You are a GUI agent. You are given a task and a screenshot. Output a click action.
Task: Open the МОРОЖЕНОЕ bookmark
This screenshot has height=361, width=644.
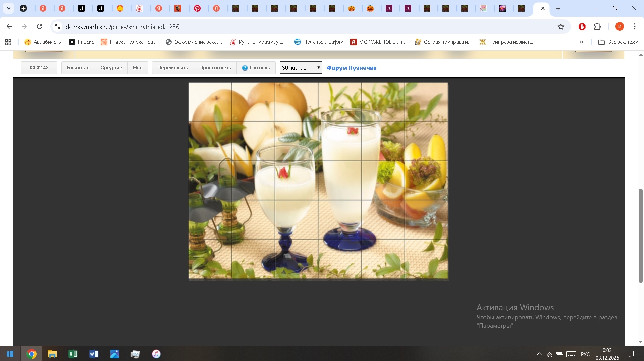[x=378, y=42]
